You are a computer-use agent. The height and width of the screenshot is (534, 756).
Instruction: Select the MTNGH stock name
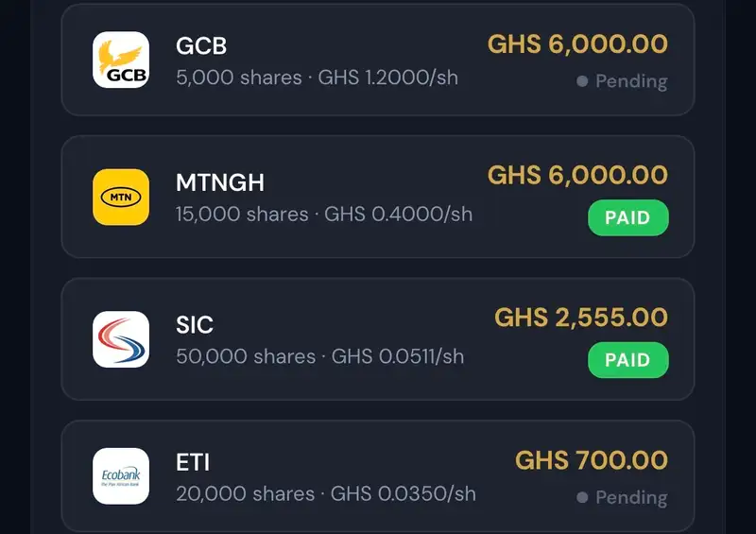(x=220, y=182)
